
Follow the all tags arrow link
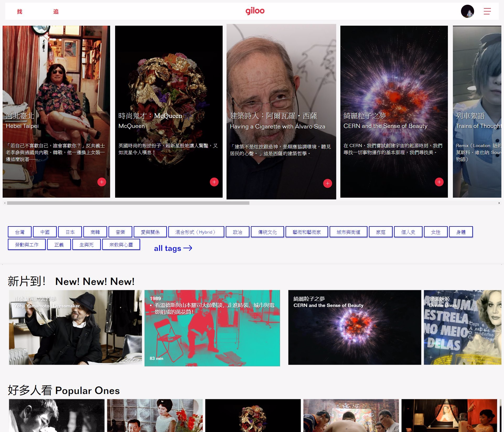click(173, 248)
